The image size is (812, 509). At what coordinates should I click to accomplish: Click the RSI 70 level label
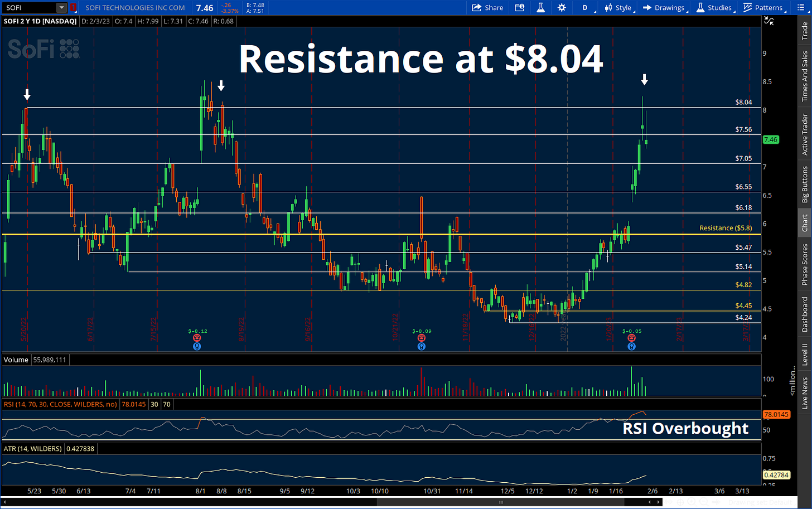click(166, 404)
